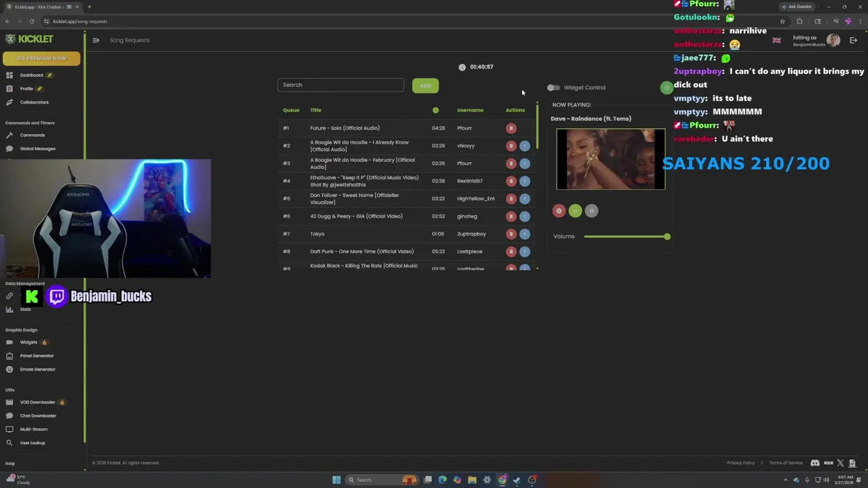Sort by the Title column header
This screenshot has width=868, height=488.
pos(315,110)
